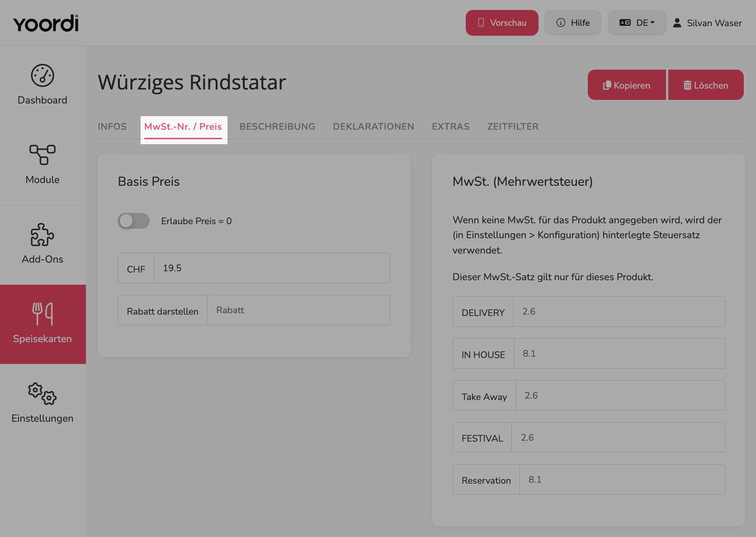
Task: Click the Kopieren button
Action: click(627, 85)
